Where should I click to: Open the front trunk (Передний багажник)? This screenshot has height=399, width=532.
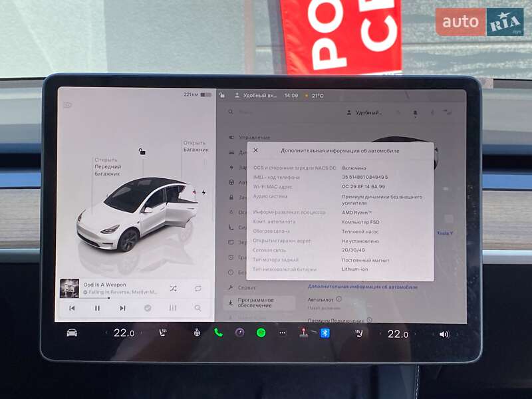click(108, 167)
